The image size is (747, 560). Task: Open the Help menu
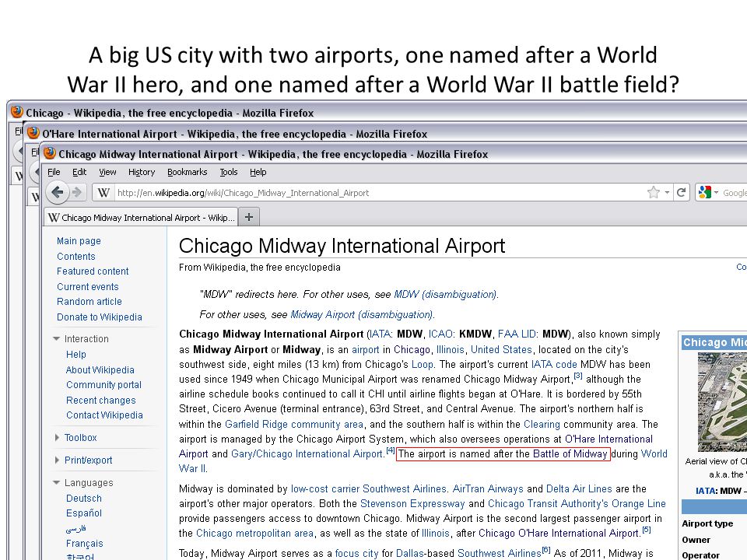click(258, 172)
